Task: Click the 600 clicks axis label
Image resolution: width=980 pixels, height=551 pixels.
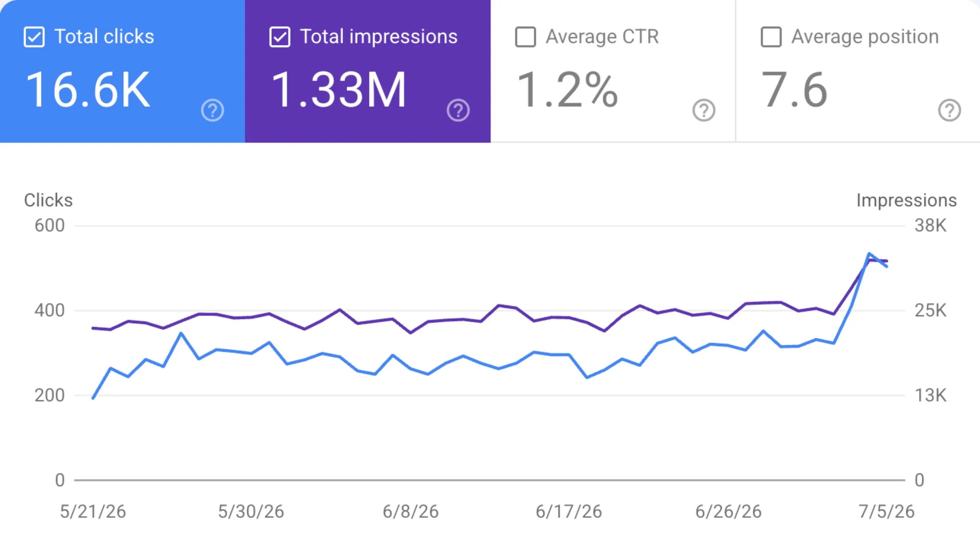Action: pos(49,225)
